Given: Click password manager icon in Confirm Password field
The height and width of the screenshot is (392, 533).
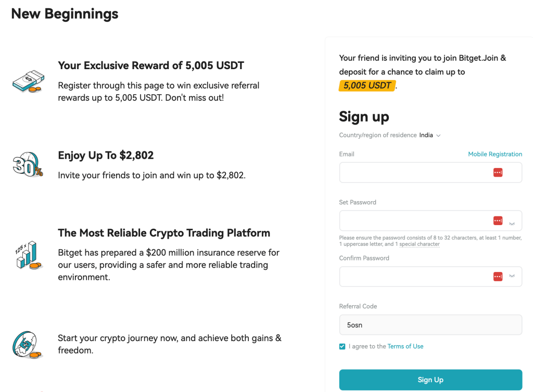Looking at the screenshot, I should pos(498,277).
